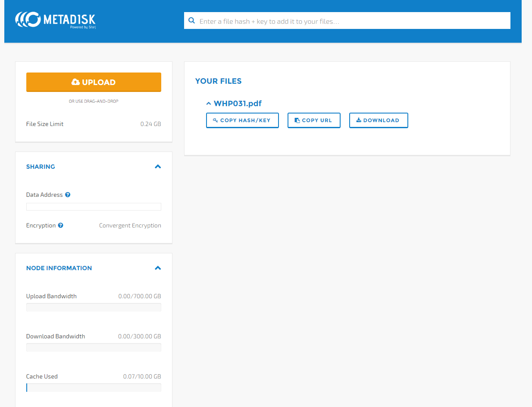Click the Upload Bandwidth progress bar

coord(94,307)
